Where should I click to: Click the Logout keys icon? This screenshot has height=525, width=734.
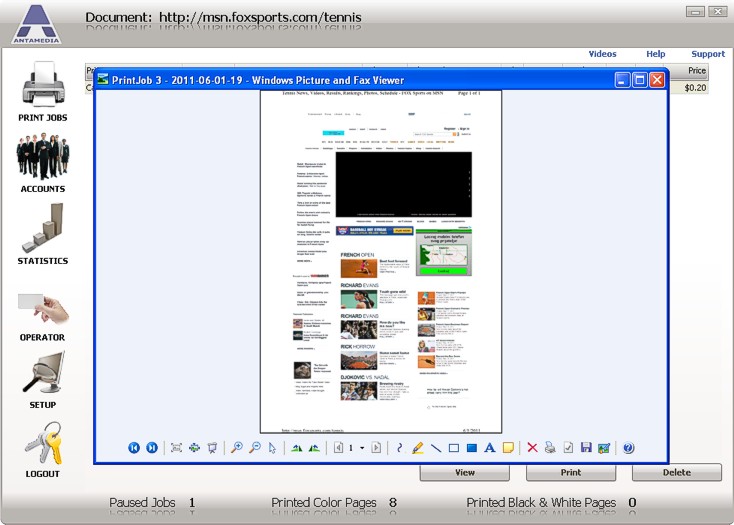[x=43, y=444]
